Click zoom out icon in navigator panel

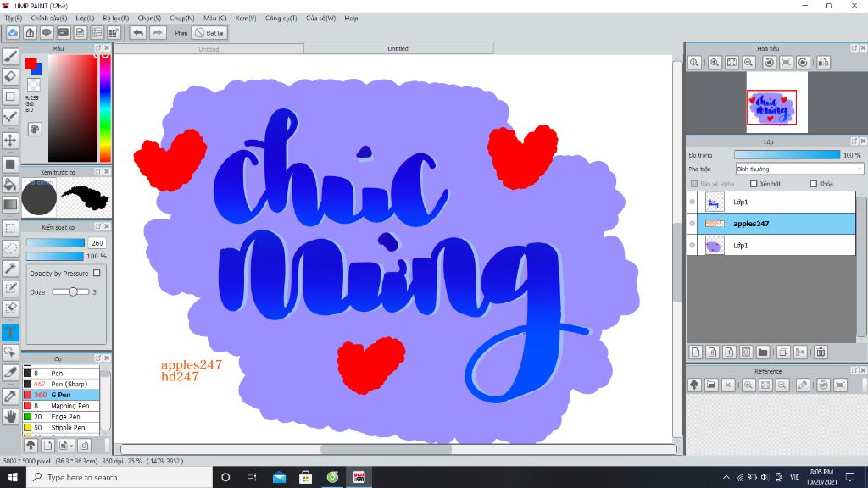[x=748, y=63]
